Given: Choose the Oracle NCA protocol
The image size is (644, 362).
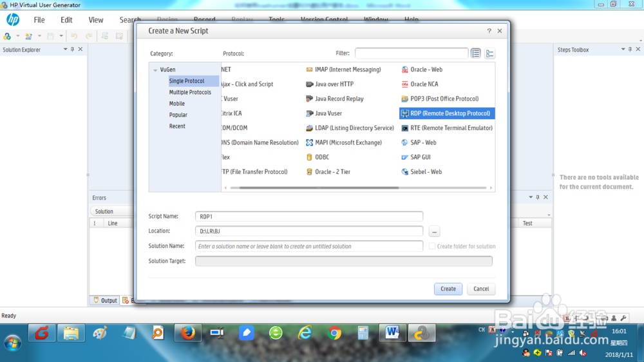Looking at the screenshot, I should tap(420, 84).
